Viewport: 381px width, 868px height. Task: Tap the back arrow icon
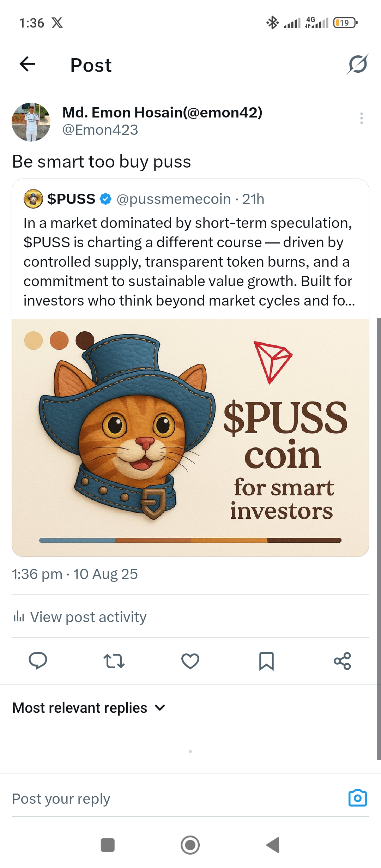point(27,64)
